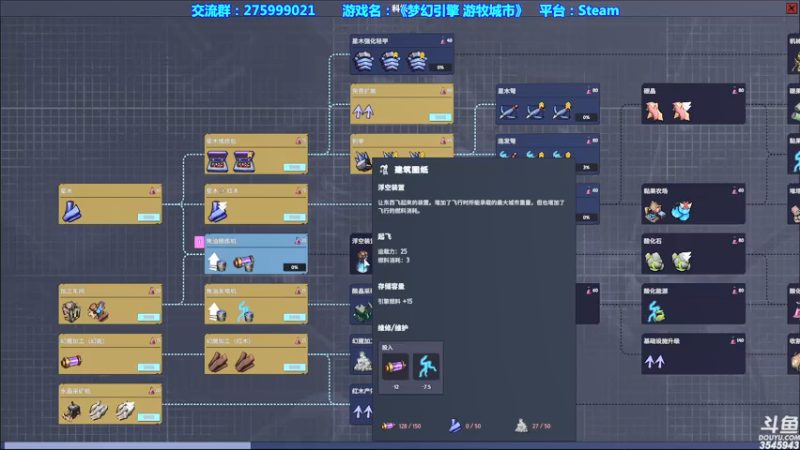Select first pink crystal icon in 硼晶

point(655,111)
